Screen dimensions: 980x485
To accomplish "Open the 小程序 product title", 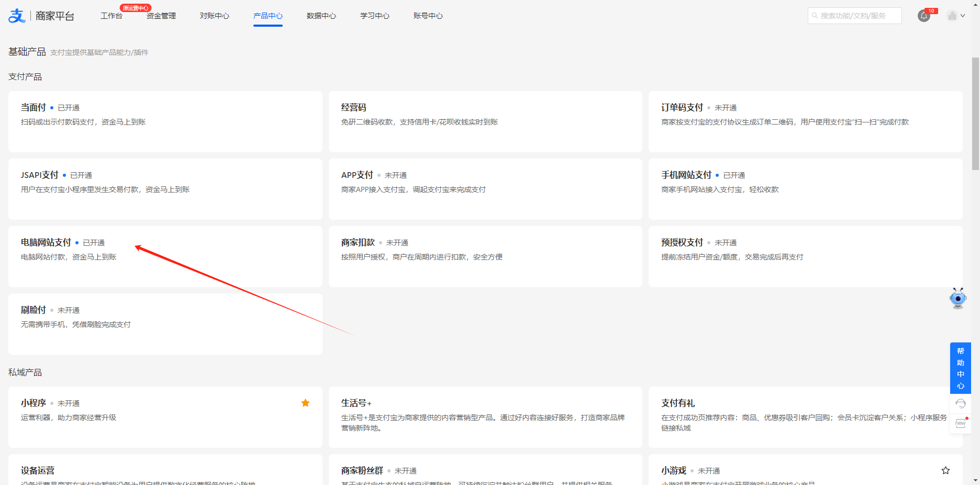I will [x=34, y=403].
